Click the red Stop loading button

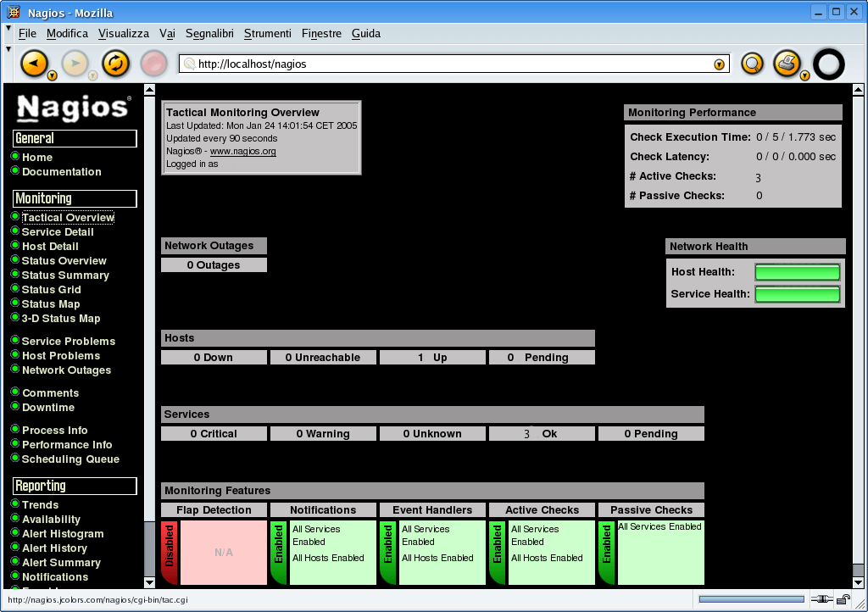(x=154, y=64)
